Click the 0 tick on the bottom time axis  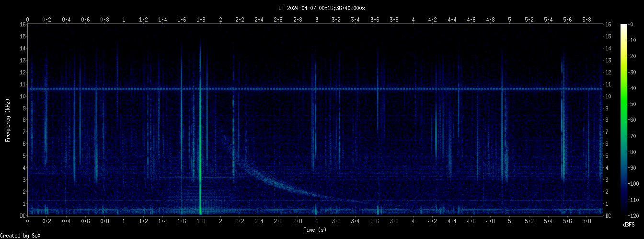[28, 220]
